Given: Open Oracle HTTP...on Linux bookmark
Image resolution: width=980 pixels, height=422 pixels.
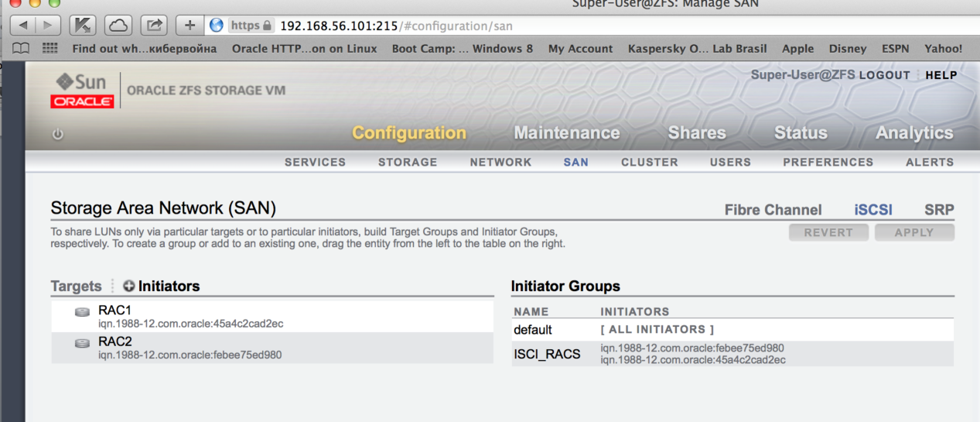Looking at the screenshot, I should click(305, 48).
